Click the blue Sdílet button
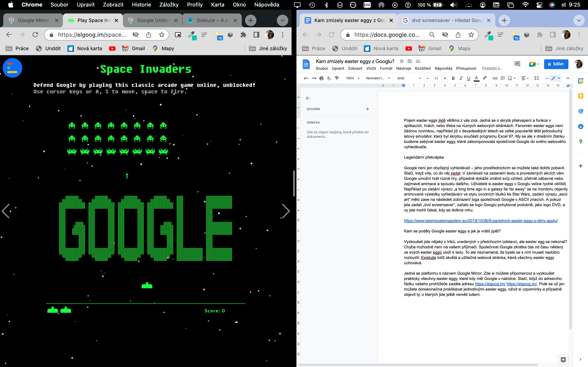Viewport: 588px width, 367px height. click(556, 64)
